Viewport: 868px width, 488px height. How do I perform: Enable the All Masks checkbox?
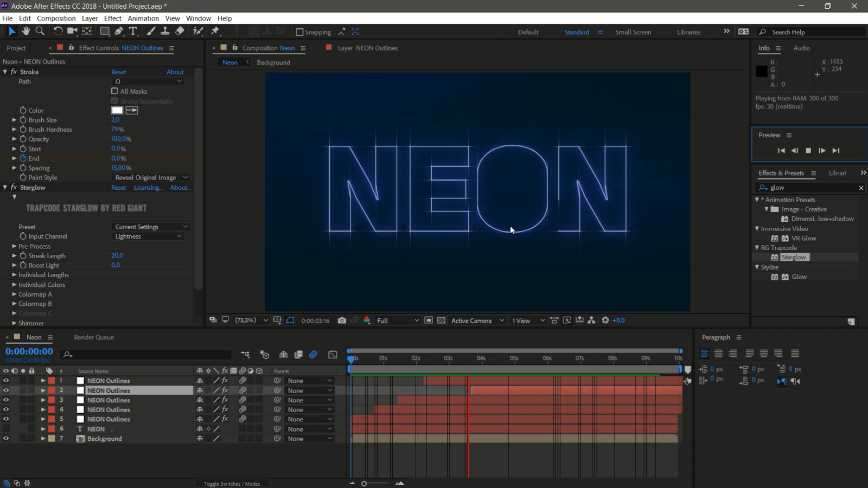[114, 91]
